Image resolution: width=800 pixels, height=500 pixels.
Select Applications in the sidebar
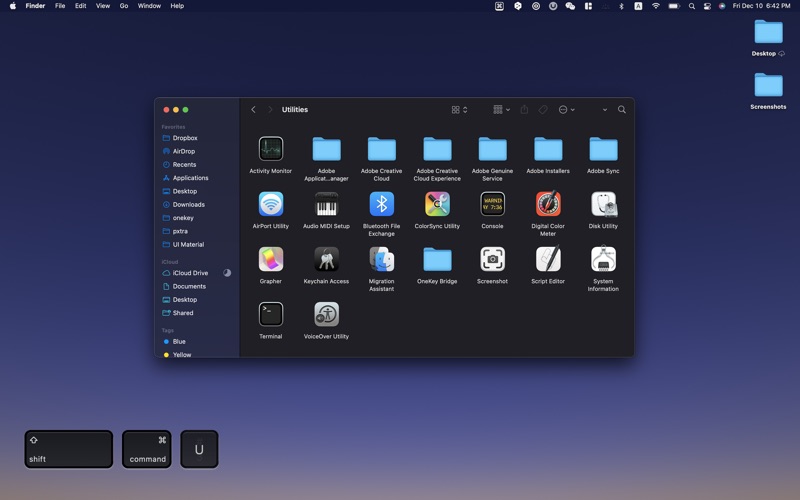(190, 178)
